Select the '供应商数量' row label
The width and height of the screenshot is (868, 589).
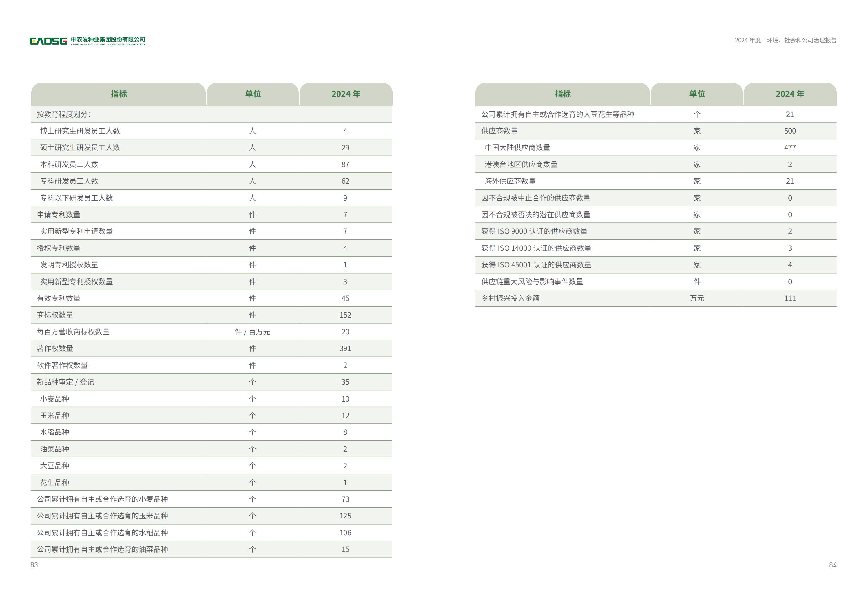[499, 131]
